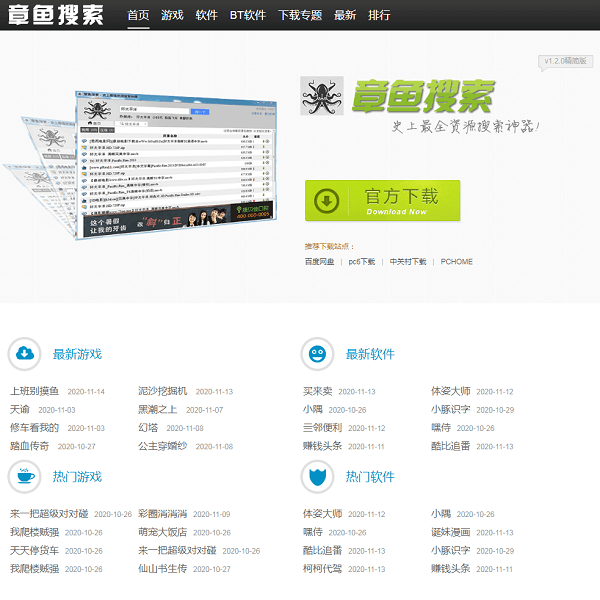Open the pc6下载 download link
Viewport: 600px width, 600px height.
click(x=362, y=262)
